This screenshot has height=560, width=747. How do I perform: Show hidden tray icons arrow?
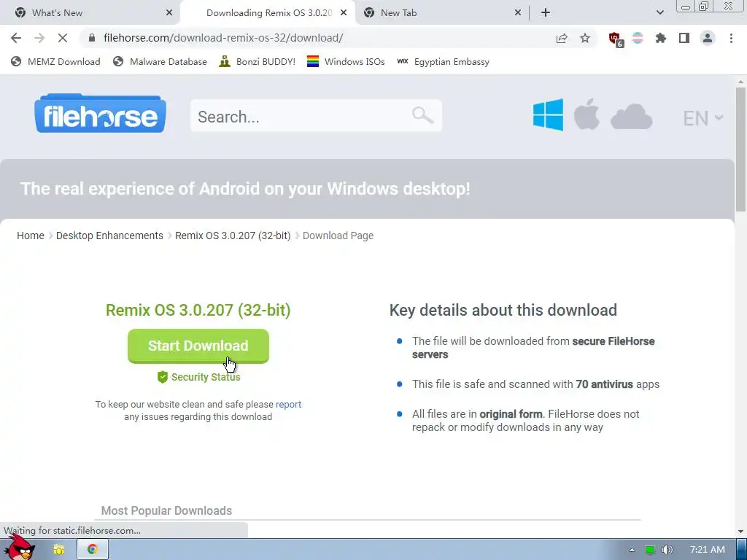point(632,550)
